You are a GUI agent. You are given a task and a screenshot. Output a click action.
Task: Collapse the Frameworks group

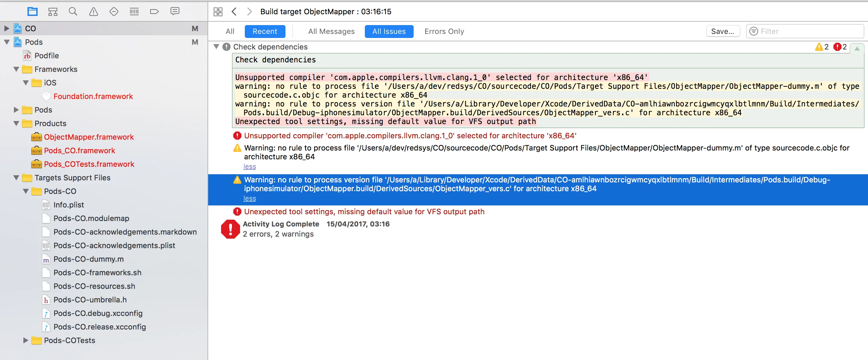pyautogui.click(x=16, y=69)
